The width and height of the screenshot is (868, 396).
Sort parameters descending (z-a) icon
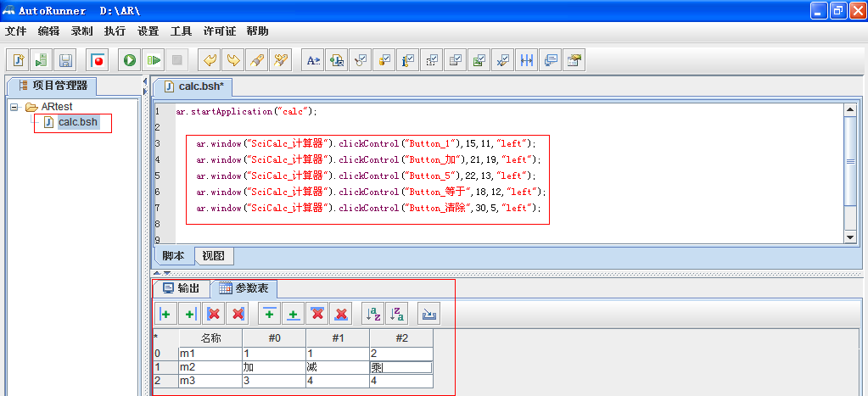tap(396, 314)
